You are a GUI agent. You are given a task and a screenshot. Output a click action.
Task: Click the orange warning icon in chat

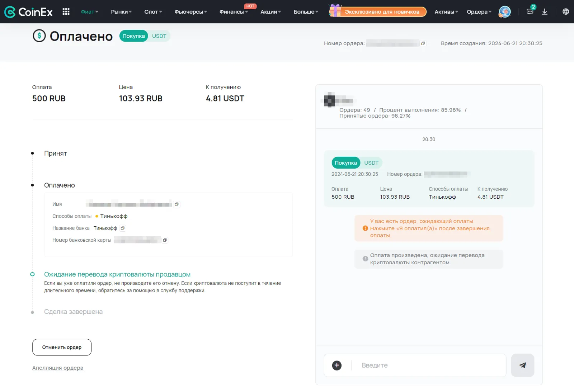(x=365, y=228)
